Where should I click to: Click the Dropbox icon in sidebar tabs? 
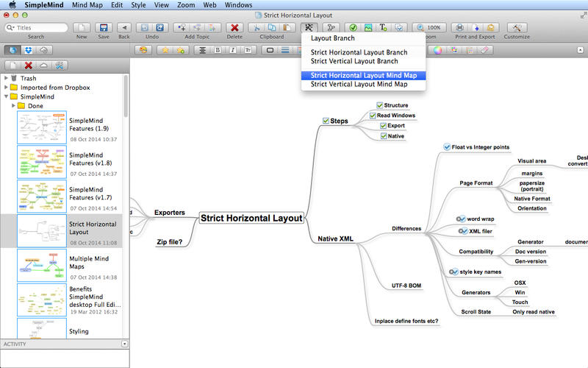(28, 50)
